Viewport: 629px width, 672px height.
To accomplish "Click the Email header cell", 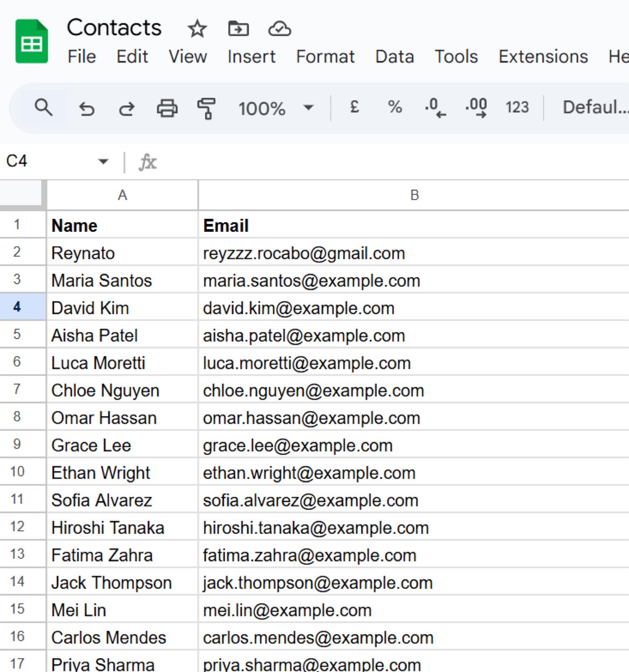I will [414, 225].
